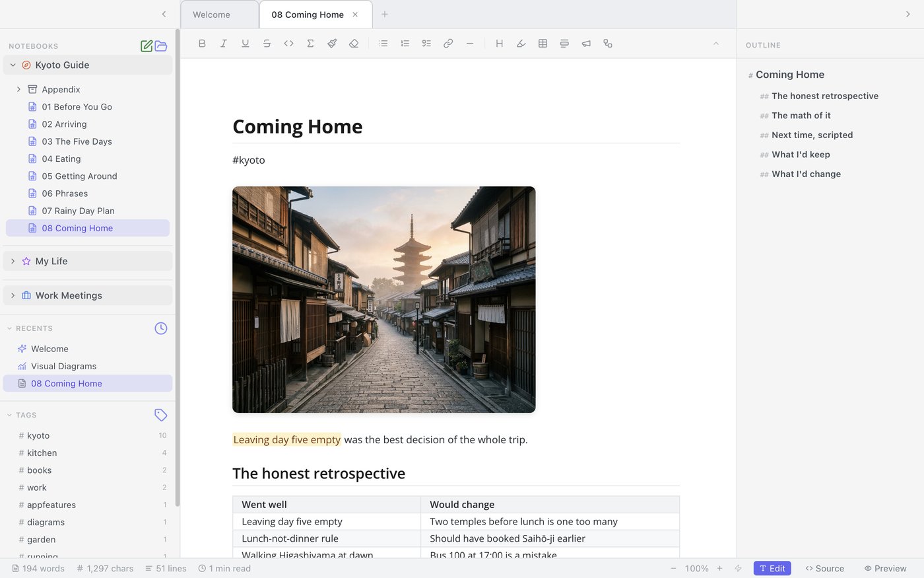The image size is (924, 578).
Task: Switch to the Welcome tab
Action: point(220,15)
